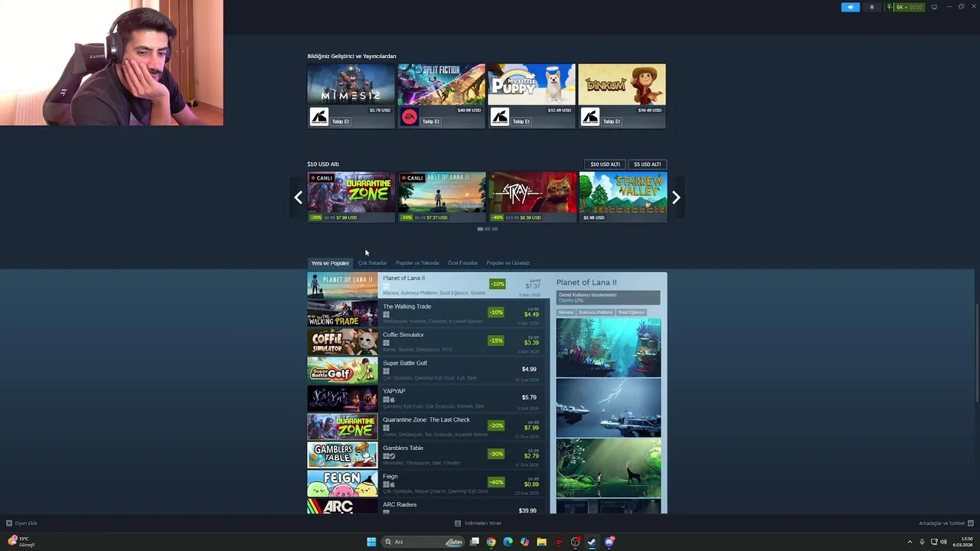980x551 pixels.
Task: Click Bulmaca Platform tag in preview panel
Action: pos(596,312)
